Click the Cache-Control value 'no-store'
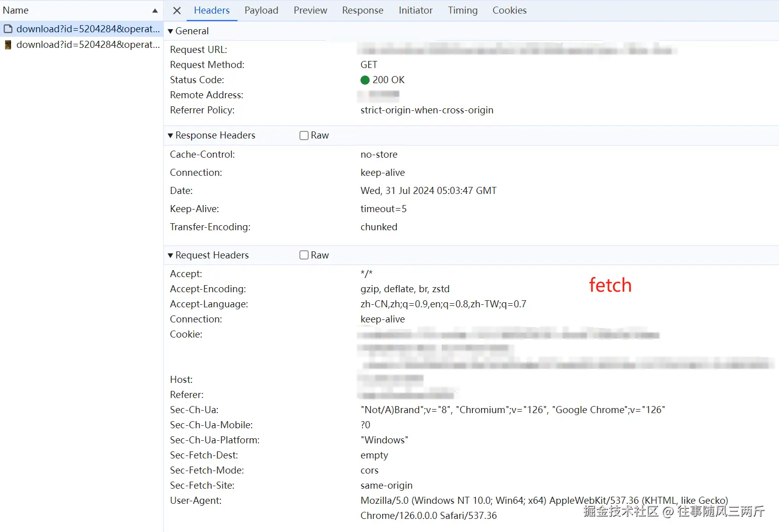The height and width of the screenshot is (532, 779). pyautogui.click(x=379, y=154)
